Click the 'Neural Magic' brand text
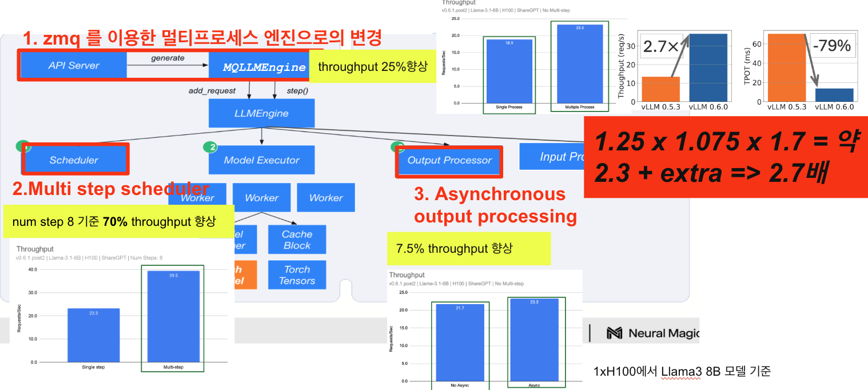 [663, 333]
